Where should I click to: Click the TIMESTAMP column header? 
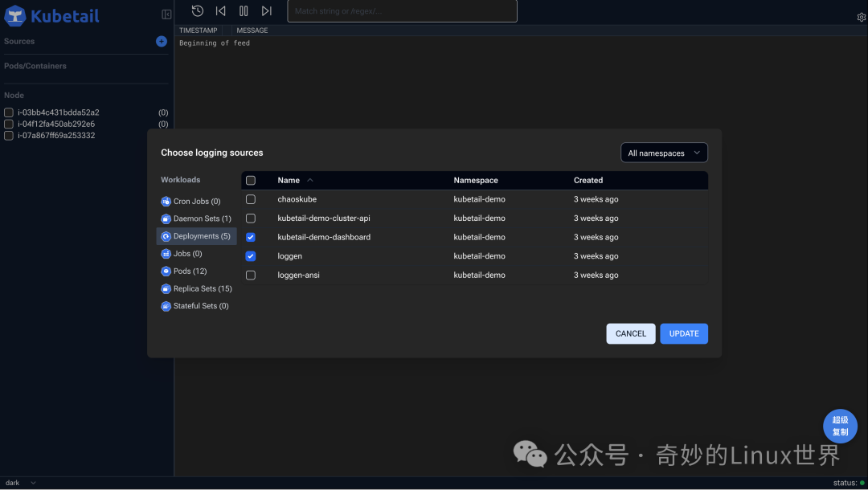coord(199,31)
